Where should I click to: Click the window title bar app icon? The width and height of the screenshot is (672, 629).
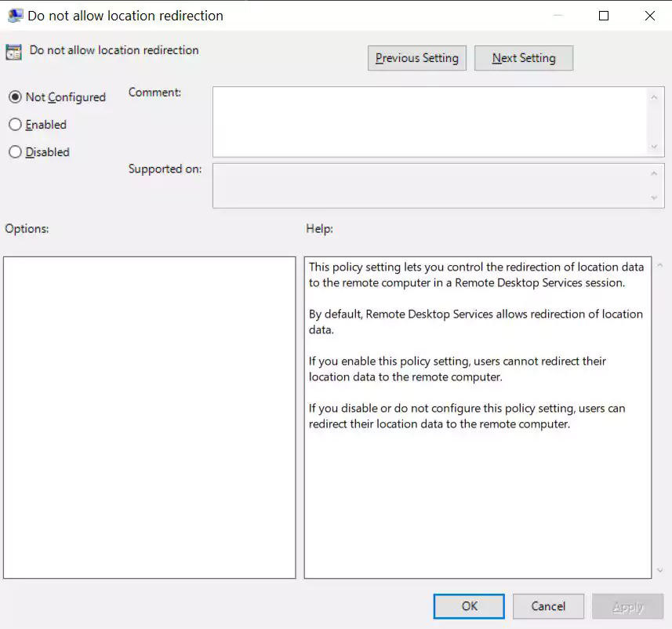[16, 16]
